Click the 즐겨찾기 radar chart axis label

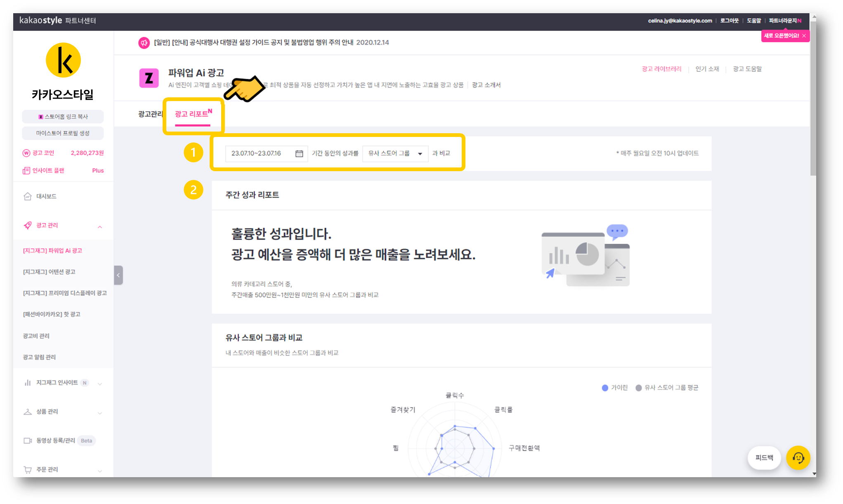tap(403, 410)
